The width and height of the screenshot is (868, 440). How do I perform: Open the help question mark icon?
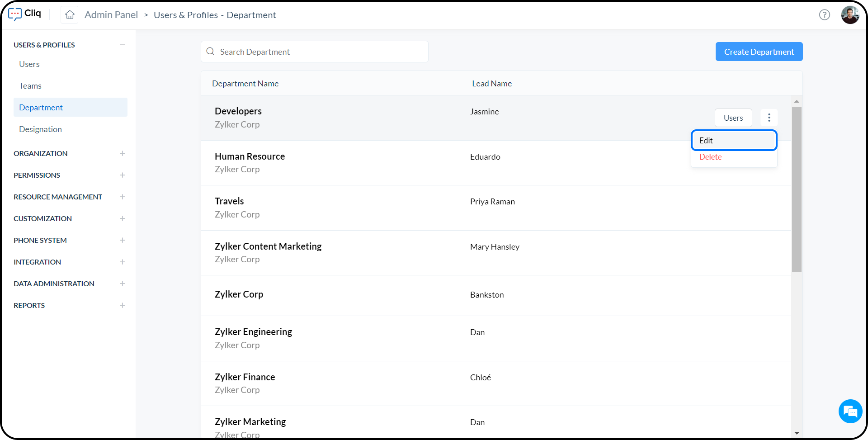825,14
